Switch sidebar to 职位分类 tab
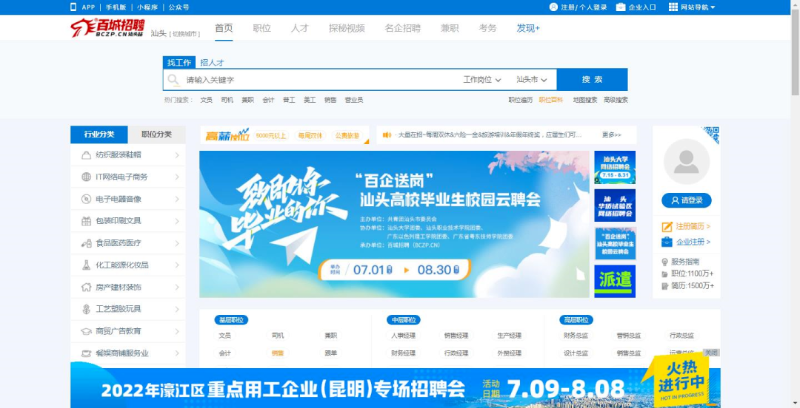The width and height of the screenshot is (800, 408). (156, 134)
